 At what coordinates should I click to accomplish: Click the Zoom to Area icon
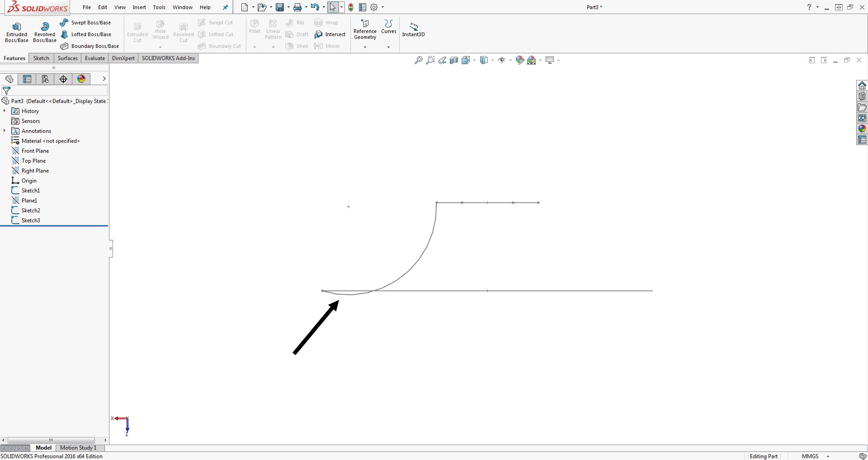pyautogui.click(x=430, y=60)
